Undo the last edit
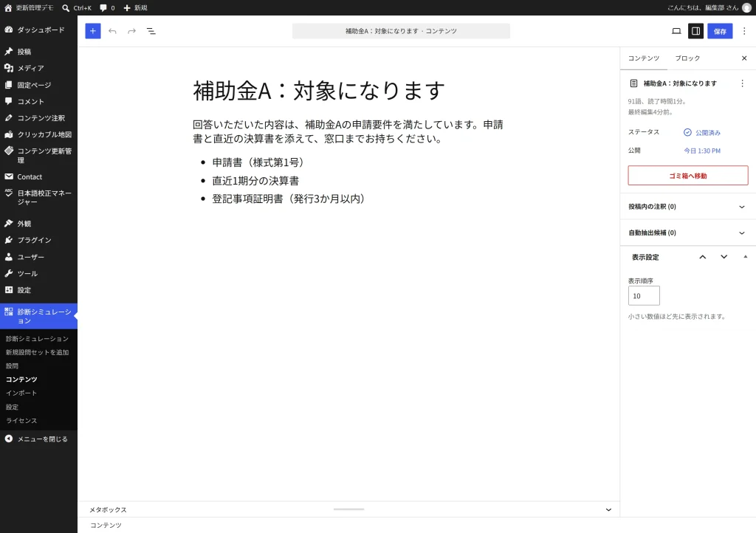Image resolution: width=756 pixels, height=533 pixels. (x=112, y=31)
